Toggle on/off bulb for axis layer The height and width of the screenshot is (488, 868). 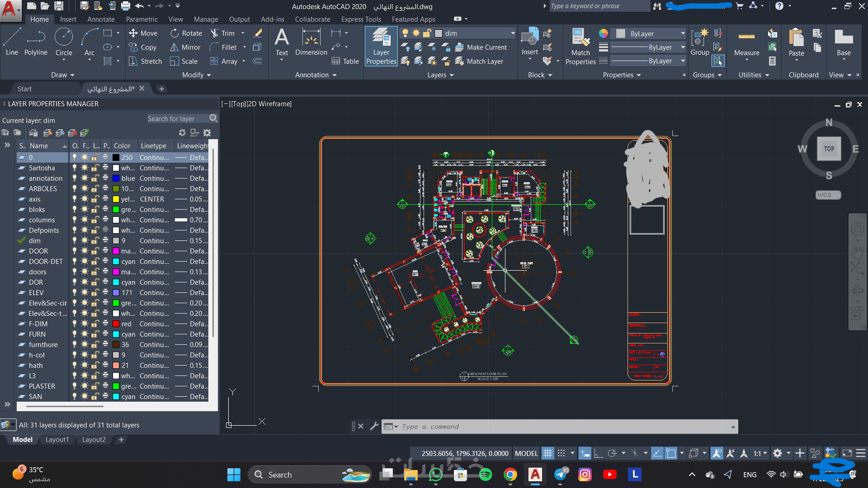click(x=75, y=199)
